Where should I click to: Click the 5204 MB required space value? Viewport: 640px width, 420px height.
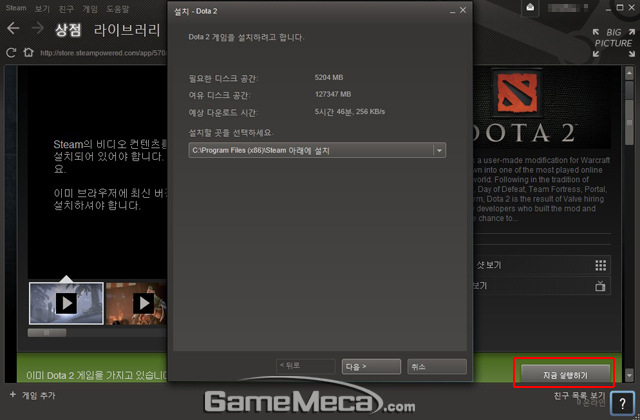(x=329, y=77)
